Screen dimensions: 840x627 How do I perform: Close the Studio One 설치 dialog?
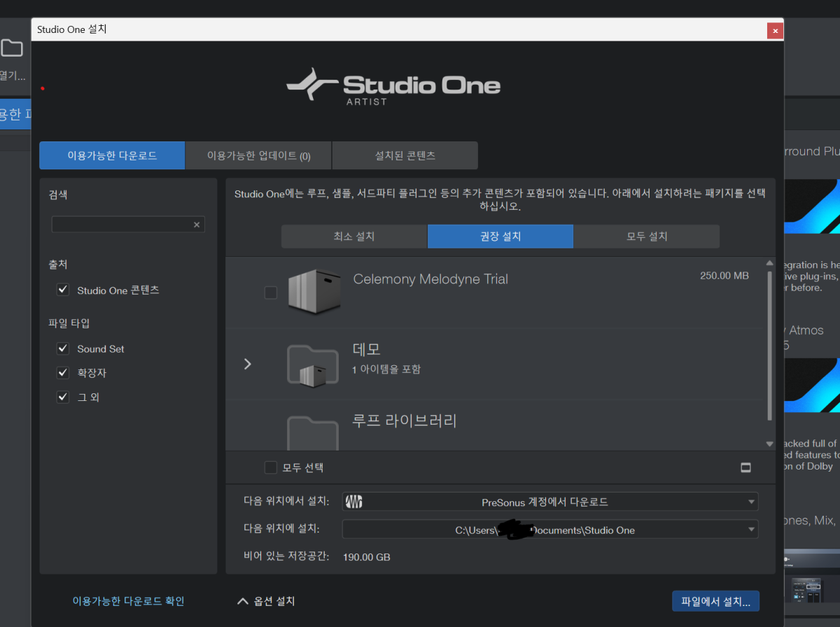[x=774, y=30]
